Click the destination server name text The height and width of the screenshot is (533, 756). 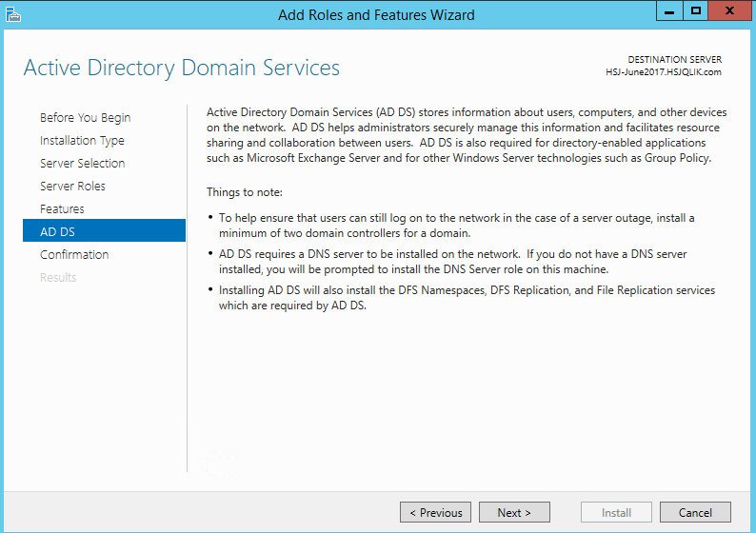click(664, 72)
